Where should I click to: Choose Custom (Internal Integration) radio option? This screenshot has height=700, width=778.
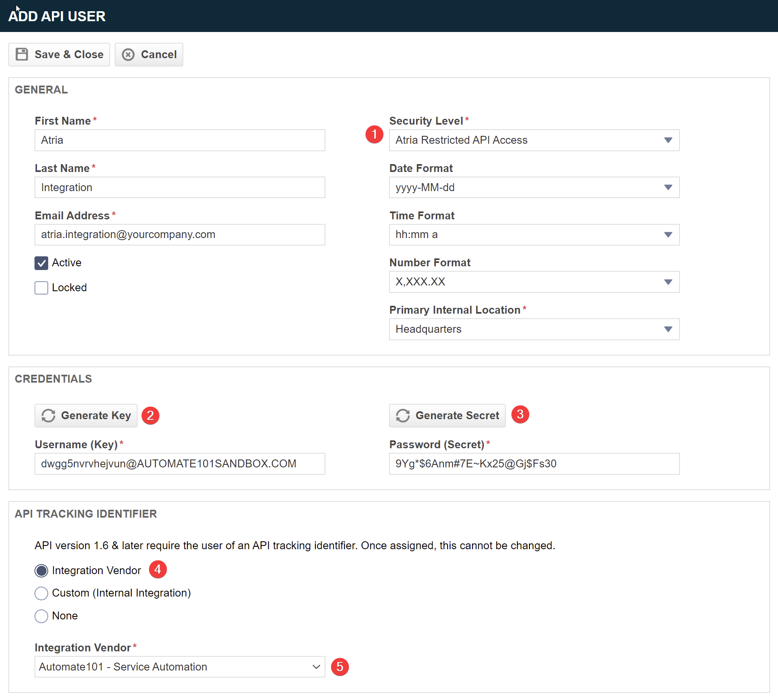[41, 593]
